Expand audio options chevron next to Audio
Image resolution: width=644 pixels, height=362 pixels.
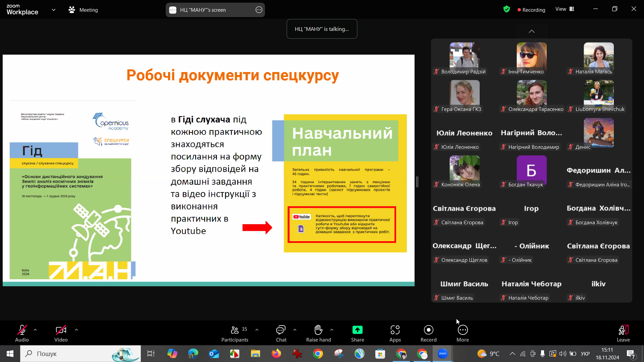35,330
